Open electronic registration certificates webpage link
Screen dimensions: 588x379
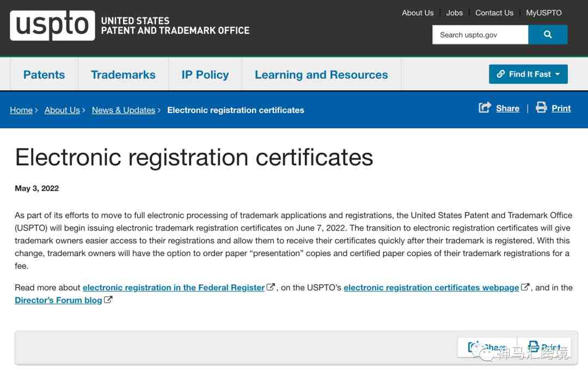point(431,287)
